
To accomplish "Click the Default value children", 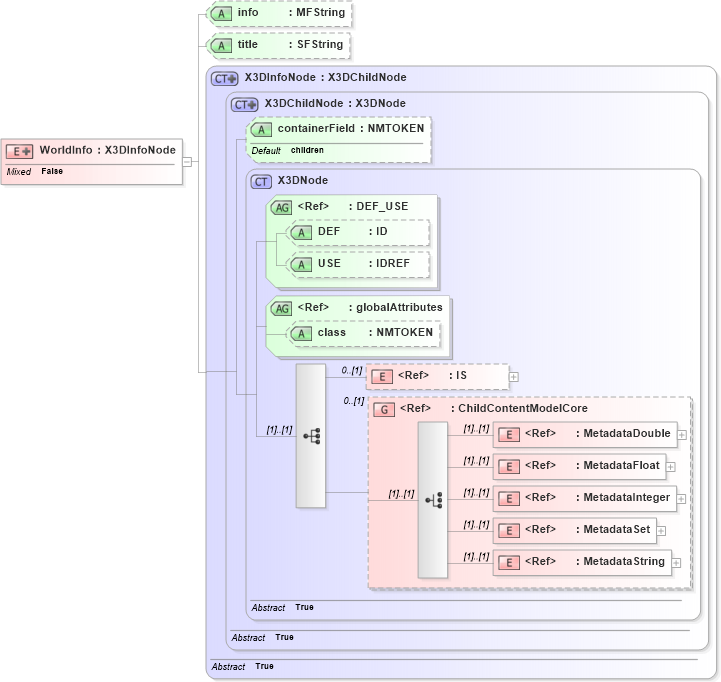I will (x=307, y=150).
